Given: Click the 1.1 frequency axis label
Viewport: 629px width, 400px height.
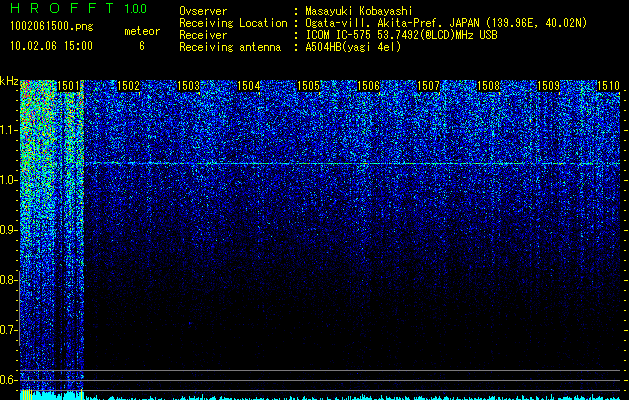Looking at the screenshot, I should point(9,130).
